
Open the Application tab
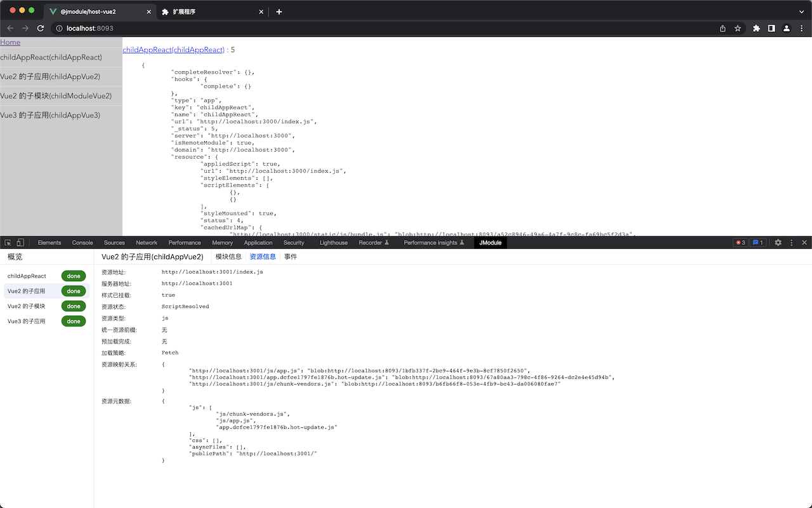[x=258, y=243]
